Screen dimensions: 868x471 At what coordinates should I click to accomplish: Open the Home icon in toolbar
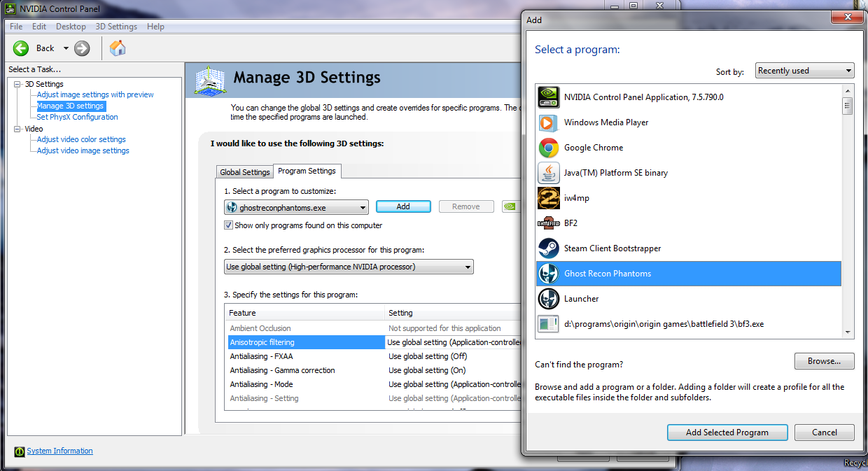[x=118, y=48]
